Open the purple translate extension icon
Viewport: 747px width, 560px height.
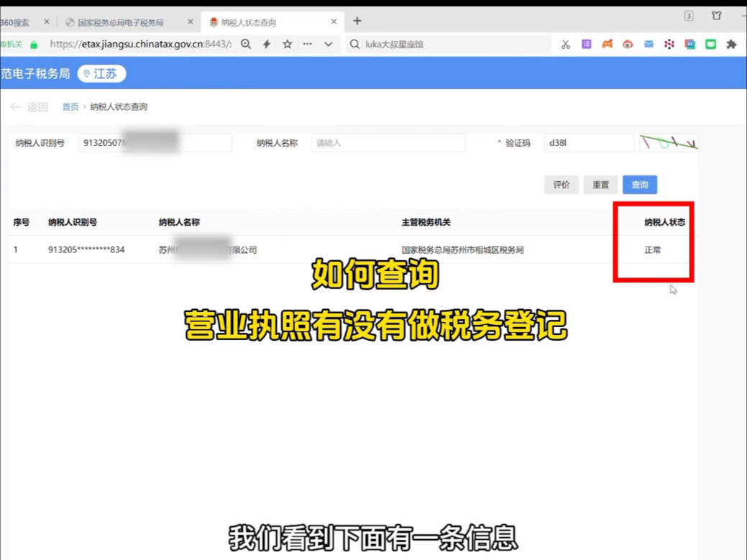586,44
